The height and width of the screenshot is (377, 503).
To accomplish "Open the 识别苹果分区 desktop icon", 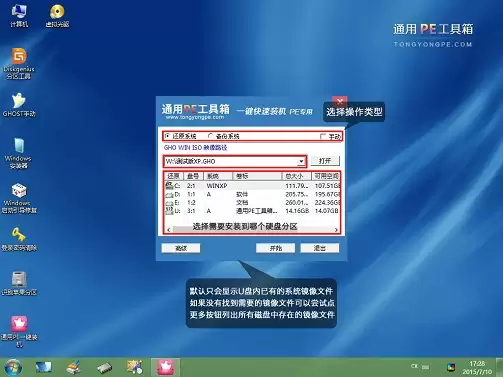I will coord(19,283).
